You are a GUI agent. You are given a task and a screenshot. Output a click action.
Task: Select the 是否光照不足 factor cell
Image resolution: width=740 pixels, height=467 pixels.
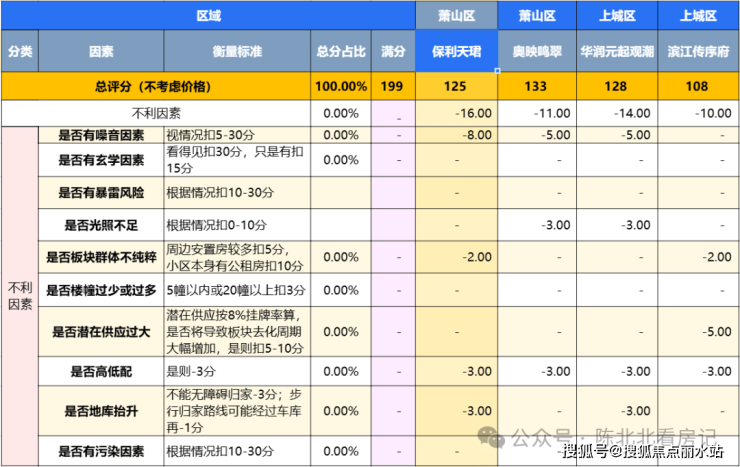tap(101, 225)
